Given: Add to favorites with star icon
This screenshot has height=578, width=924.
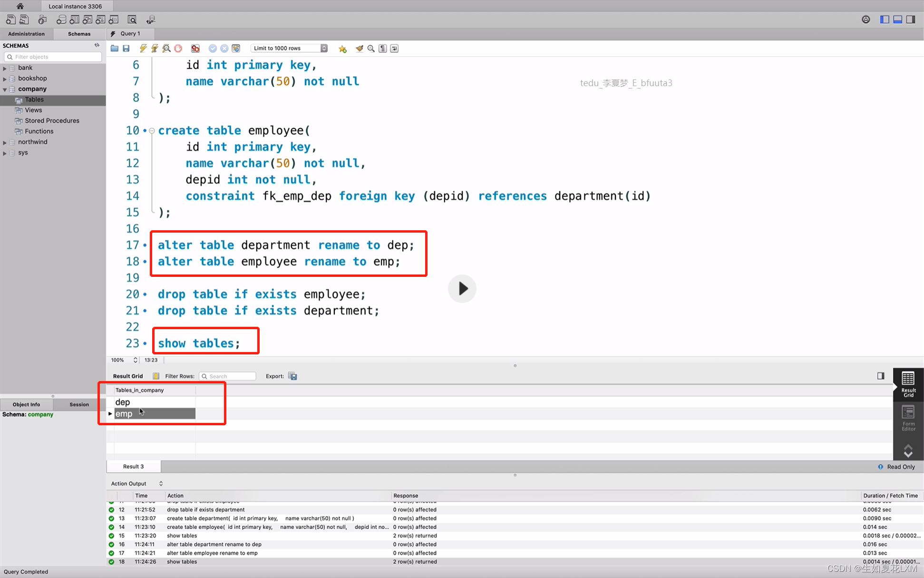Looking at the screenshot, I should point(342,49).
